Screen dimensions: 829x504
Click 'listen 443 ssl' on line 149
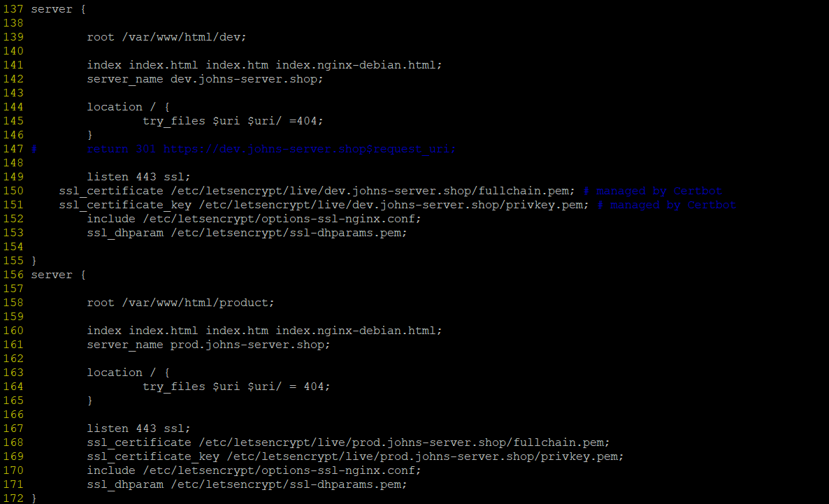pyautogui.click(x=138, y=177)
